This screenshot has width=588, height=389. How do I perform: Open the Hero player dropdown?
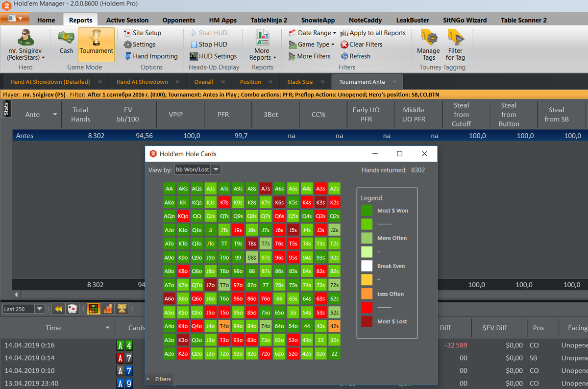click(25, 45)
